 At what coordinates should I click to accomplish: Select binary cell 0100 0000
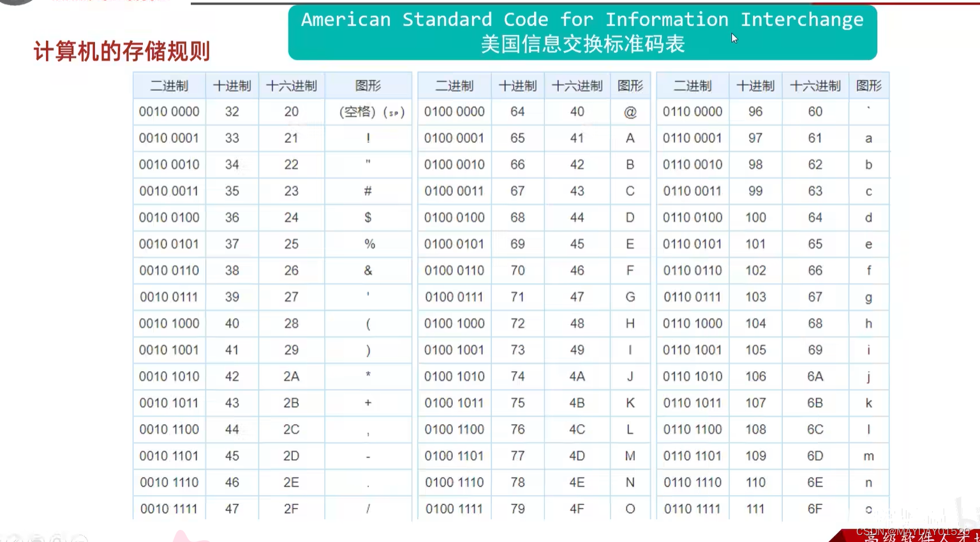pyautogui.click(x=454, y=112)
